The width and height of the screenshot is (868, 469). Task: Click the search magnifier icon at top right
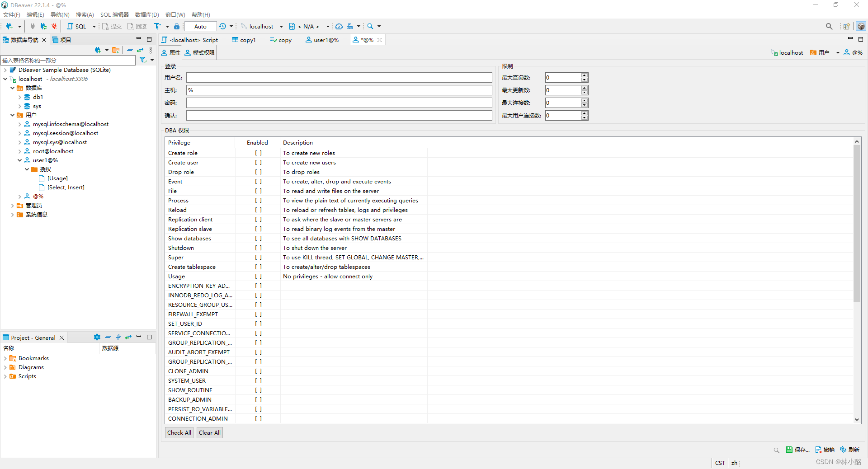[829, 26]
